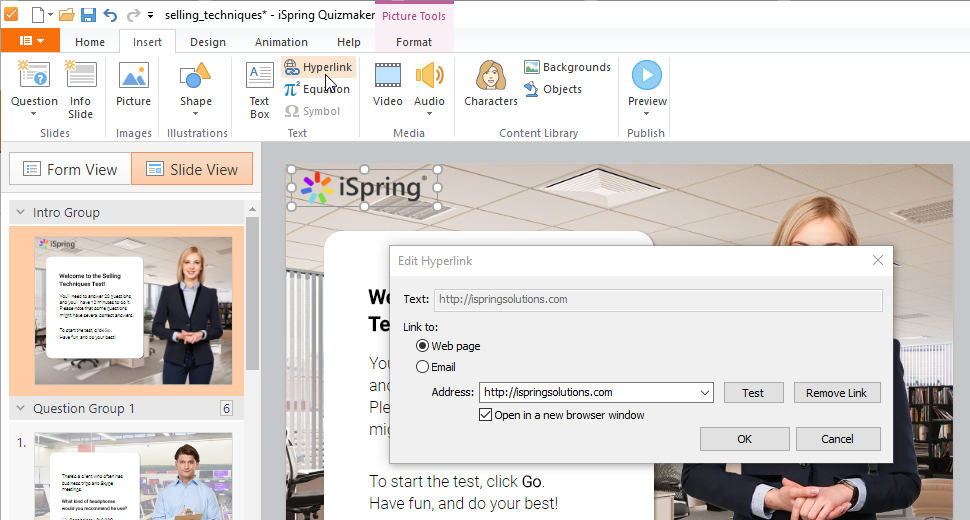Click the Preview play icon
The height and width of the screenshot is (520, 970).
pos(647,75)
